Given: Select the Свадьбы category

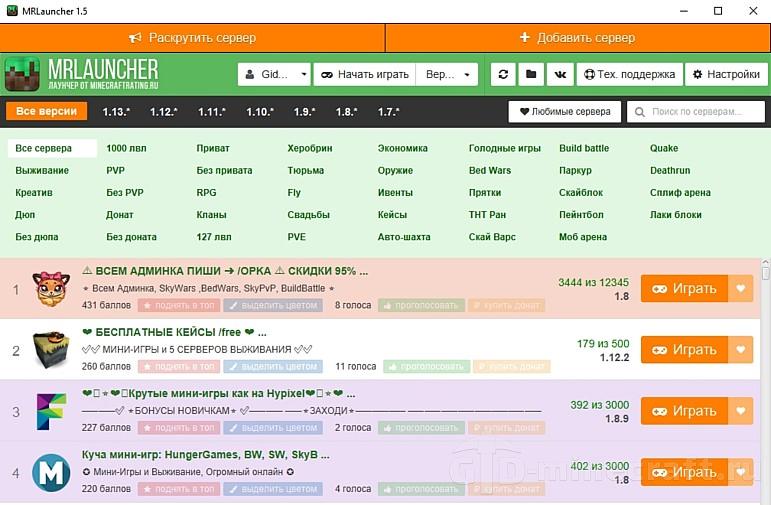Looking at the screenshot, I should click(308, 215).
